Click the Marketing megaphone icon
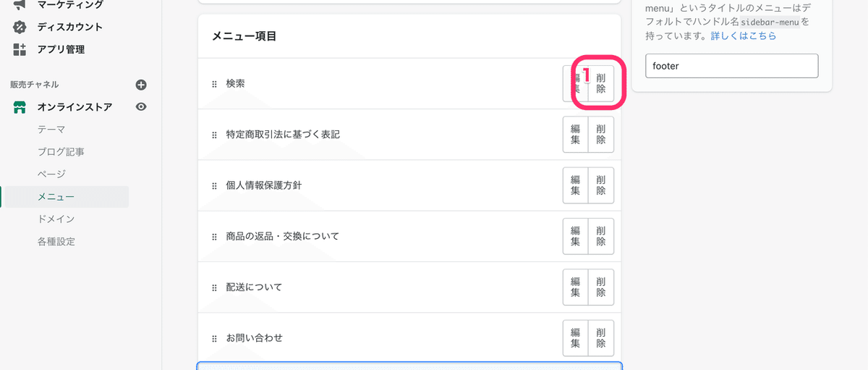The height and width of the screenshot is (370, 868). (20, 5)
